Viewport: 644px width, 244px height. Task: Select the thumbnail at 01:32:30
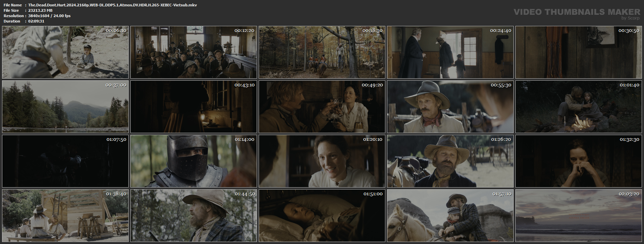[578, 161]
